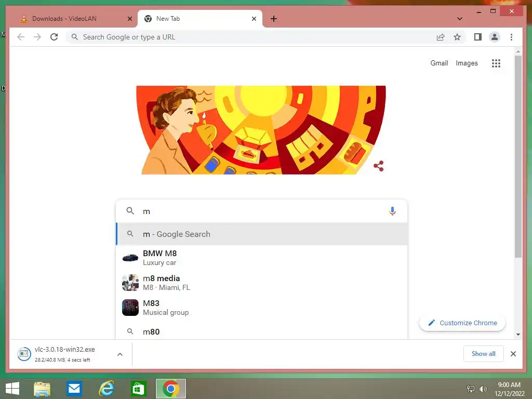
Task: Open the network tray icon
Action: [470, 389]
